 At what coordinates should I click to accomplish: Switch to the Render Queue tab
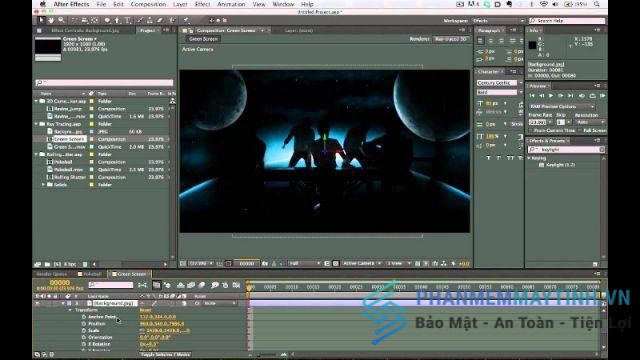click(x=52, y=274)
